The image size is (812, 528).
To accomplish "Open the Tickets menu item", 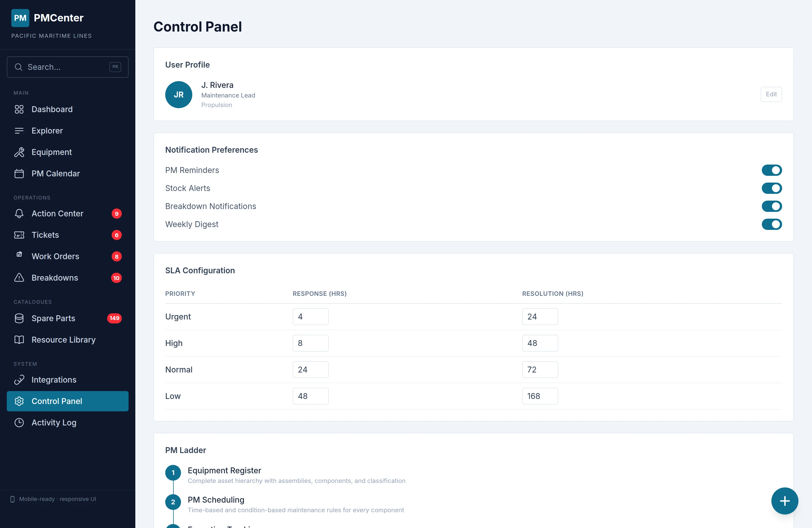I will coord(45,235).
